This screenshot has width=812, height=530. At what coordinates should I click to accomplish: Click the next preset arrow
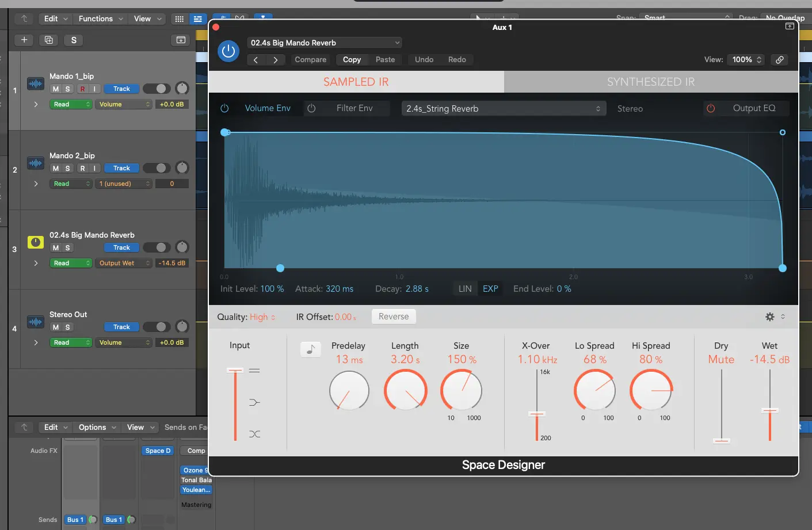pyautogui.click(x=276, y=60)
